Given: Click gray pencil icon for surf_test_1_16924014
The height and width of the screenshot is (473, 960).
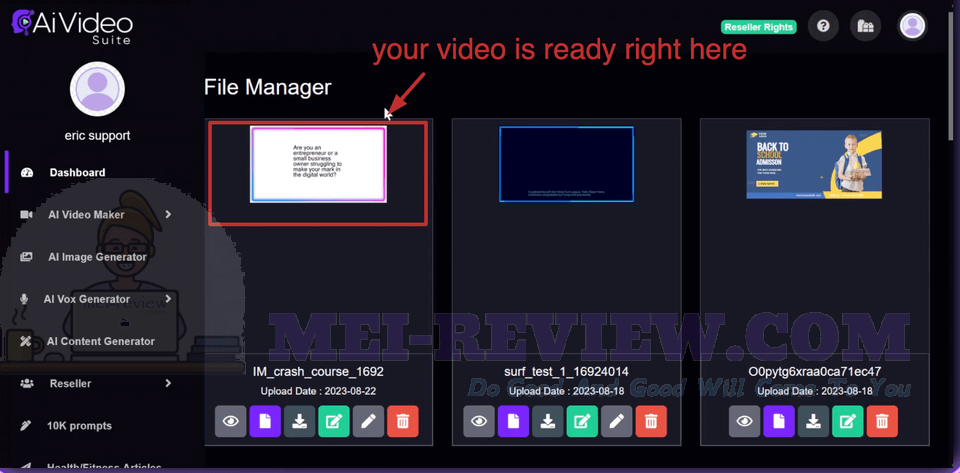Looking at the screenshot, I should 617,421.
